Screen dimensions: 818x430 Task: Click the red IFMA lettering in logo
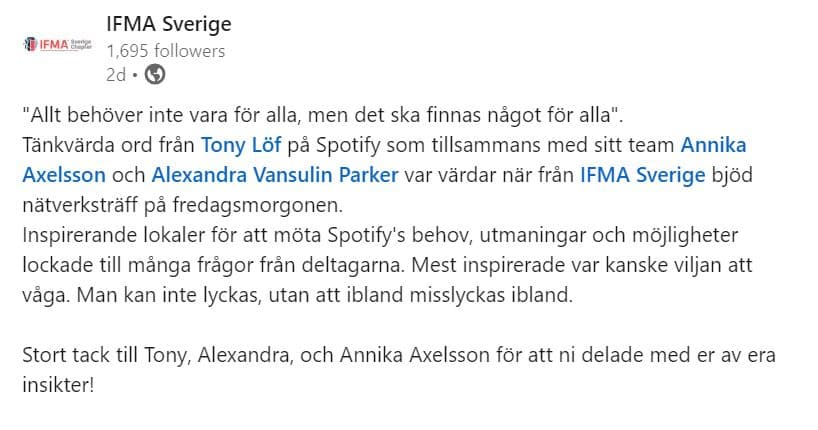54,44
